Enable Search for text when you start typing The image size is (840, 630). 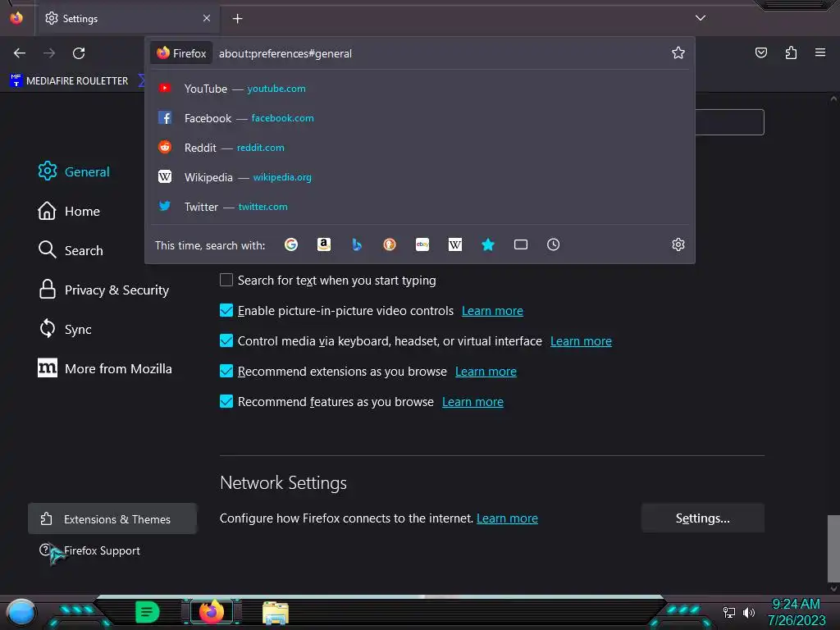(226, 280)
